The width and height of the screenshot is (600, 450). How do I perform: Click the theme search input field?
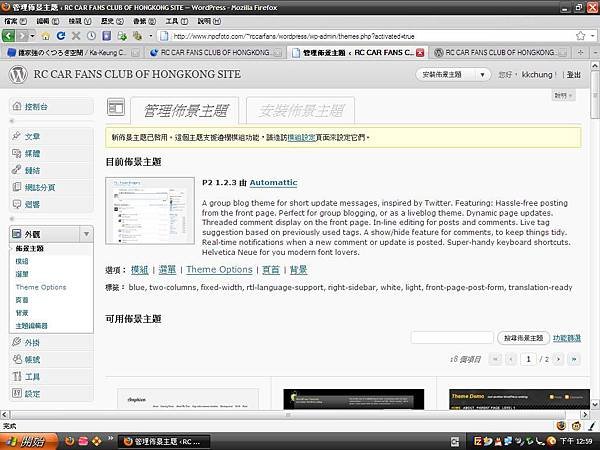[x=452, y=338]
